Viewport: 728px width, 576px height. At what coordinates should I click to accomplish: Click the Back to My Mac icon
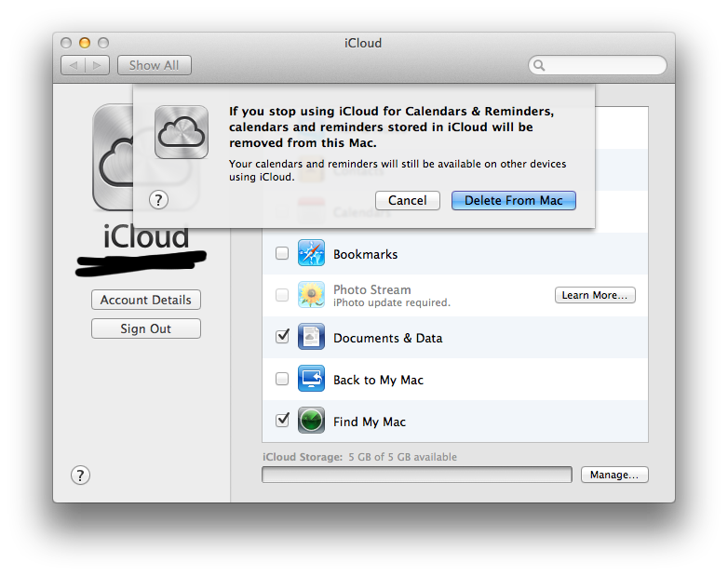tap(311, 379)
